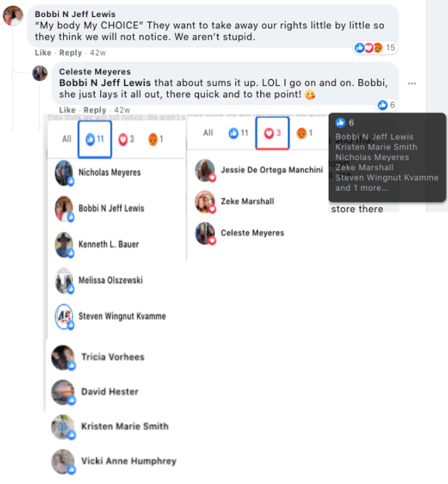Open Kristen Marie Smith's profile from list
448x484 pixels.
coord(125,426)
